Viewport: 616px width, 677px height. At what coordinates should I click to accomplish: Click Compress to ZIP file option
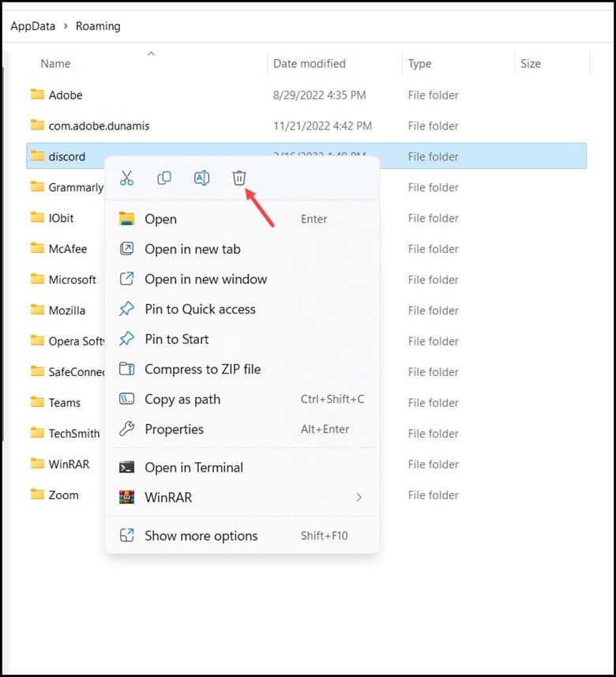click(202, 369)
